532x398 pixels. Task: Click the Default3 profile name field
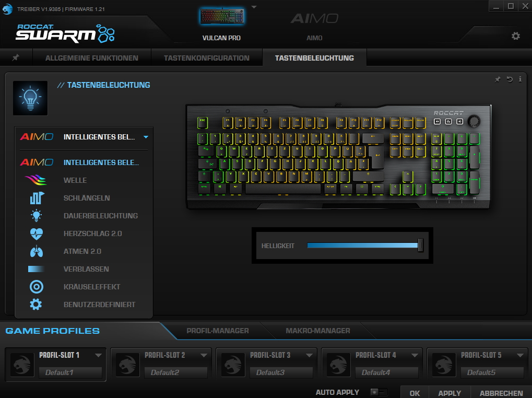tap(281, 372)
